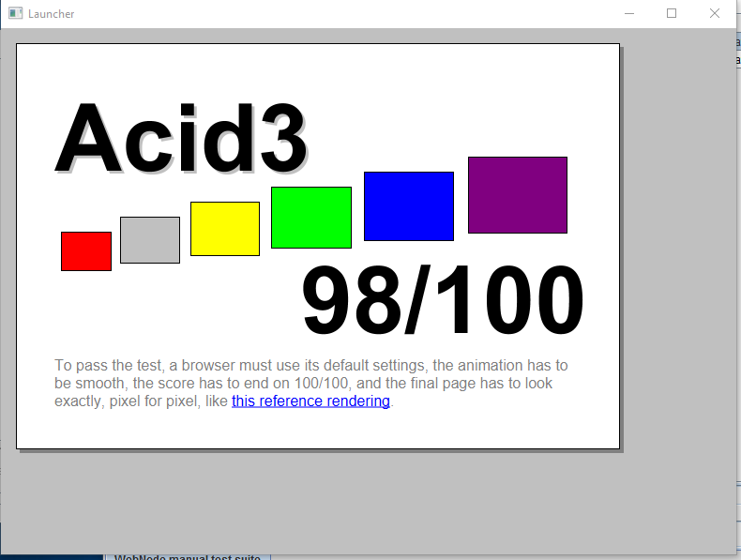This screenshot has height=560, width=741.
Task: Click the white space right of Acid3 heading
Action: point(469,103)
